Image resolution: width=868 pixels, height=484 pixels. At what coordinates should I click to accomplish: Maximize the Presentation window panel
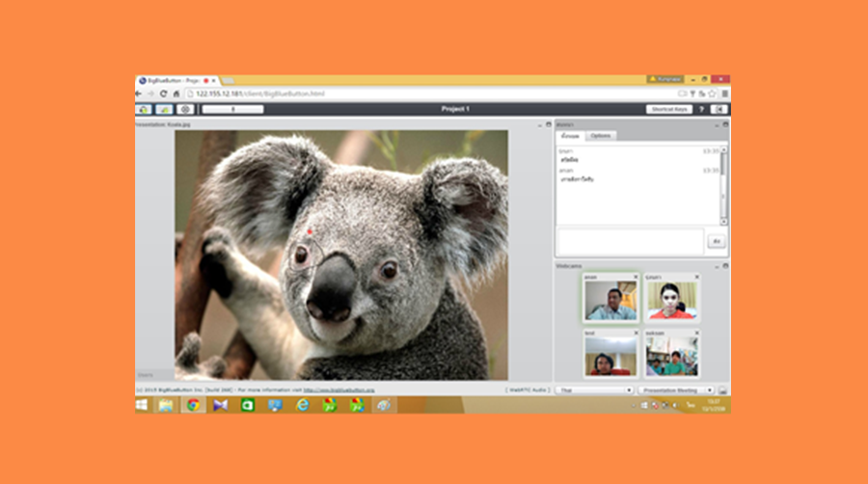click(x=548, y=124)
